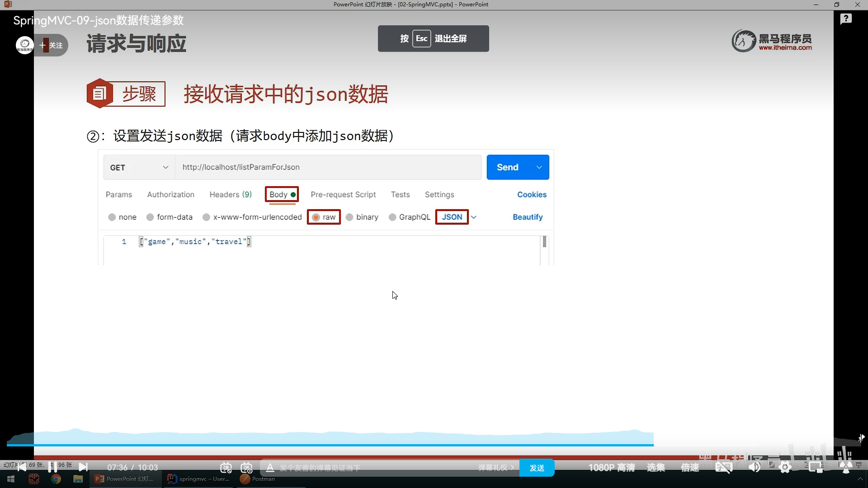Open danmaku settings icon

[246, 468]
